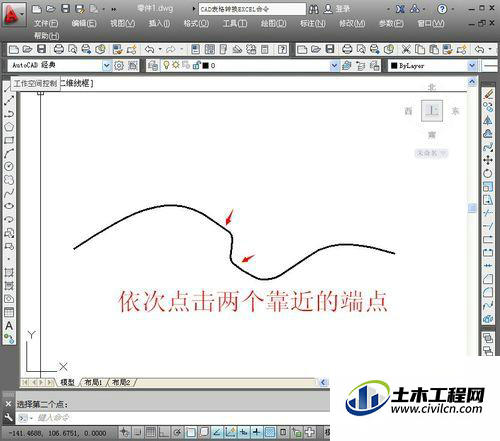This screenshot has height=441, width=500.
Task: Toggle Object Snap in status bar
Action: coord(190,432)
